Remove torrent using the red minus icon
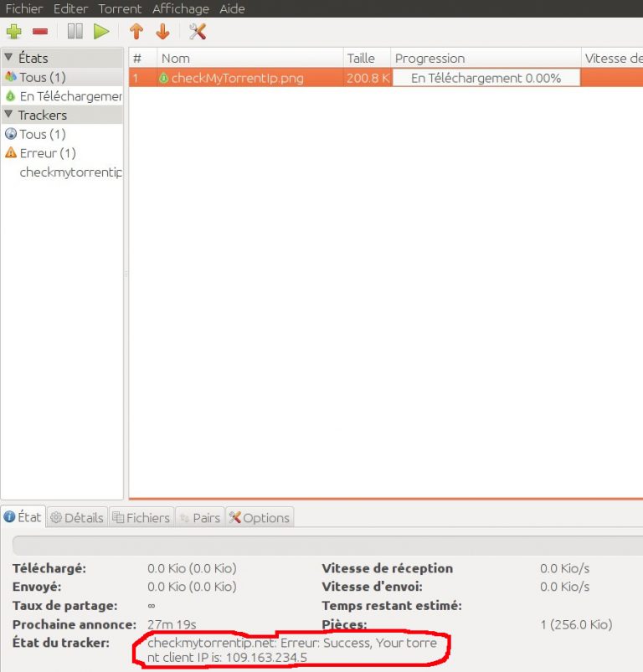Screen dimensions: 643x672 click(40, 32)
